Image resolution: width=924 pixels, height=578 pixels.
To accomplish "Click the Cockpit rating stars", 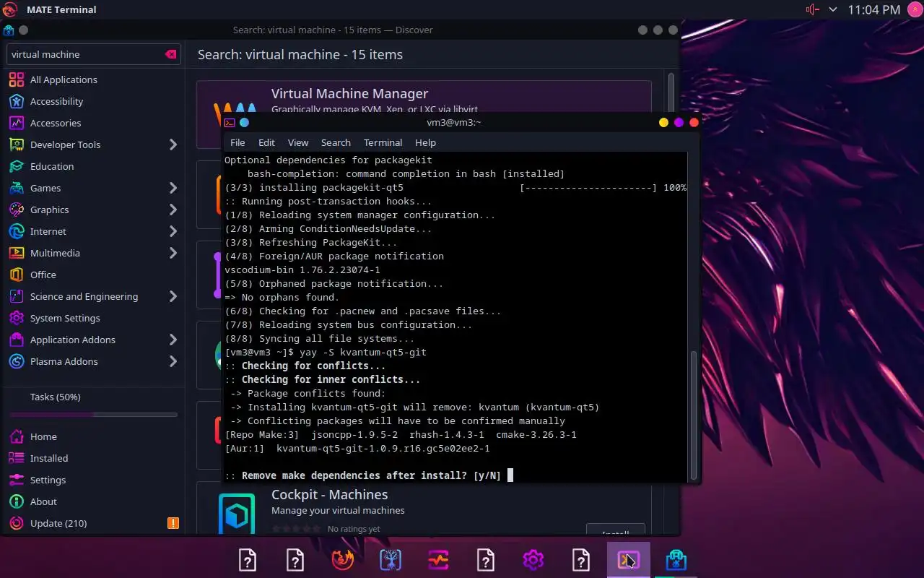I will coord(296,529).
